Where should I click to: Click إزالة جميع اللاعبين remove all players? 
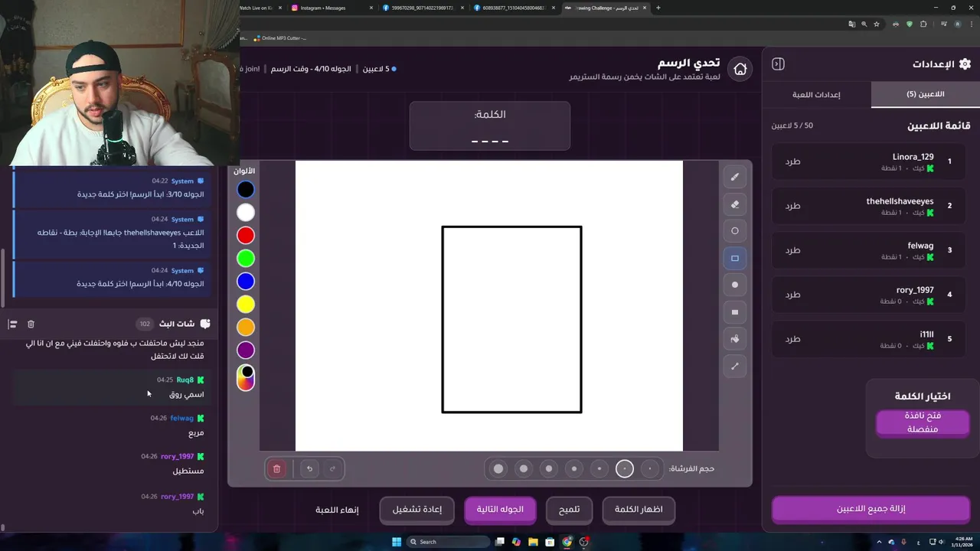tap(871, 509)
